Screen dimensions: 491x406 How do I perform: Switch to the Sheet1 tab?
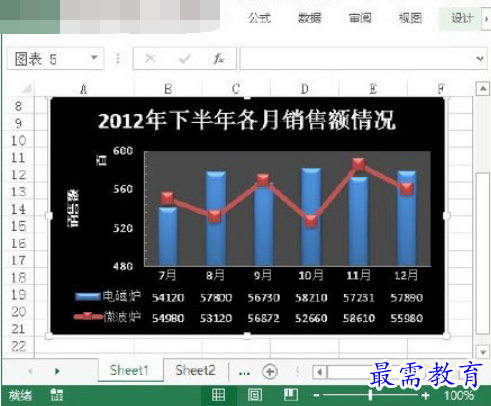tap(129, 370)
